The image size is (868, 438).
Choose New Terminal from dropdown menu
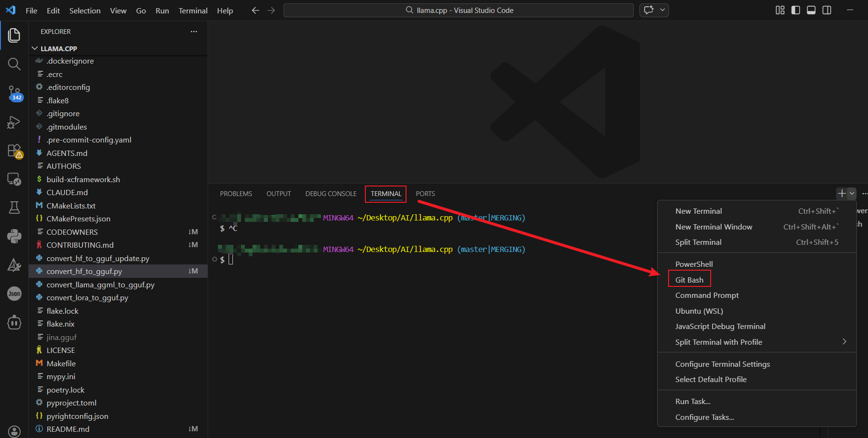(757, 211)
